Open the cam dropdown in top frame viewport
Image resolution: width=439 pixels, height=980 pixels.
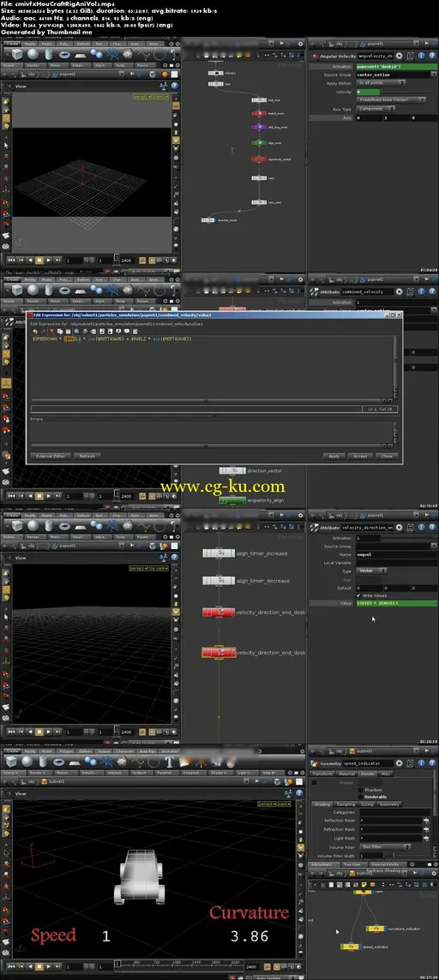click(159, 96)
